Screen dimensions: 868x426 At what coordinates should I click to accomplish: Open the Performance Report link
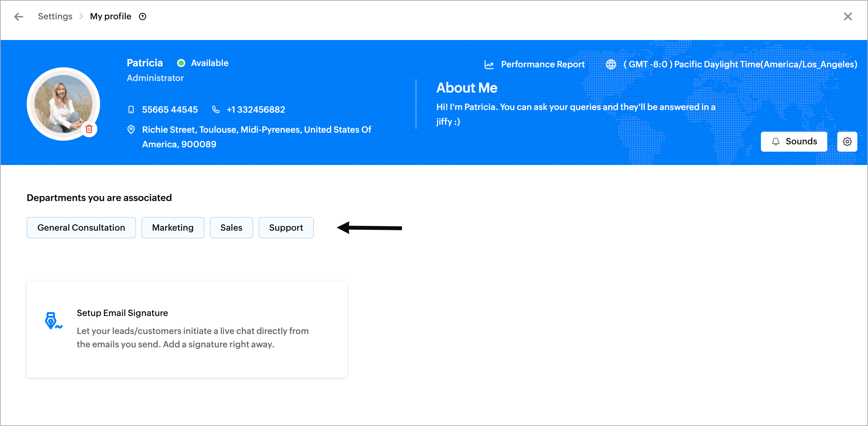click(542, 64)
